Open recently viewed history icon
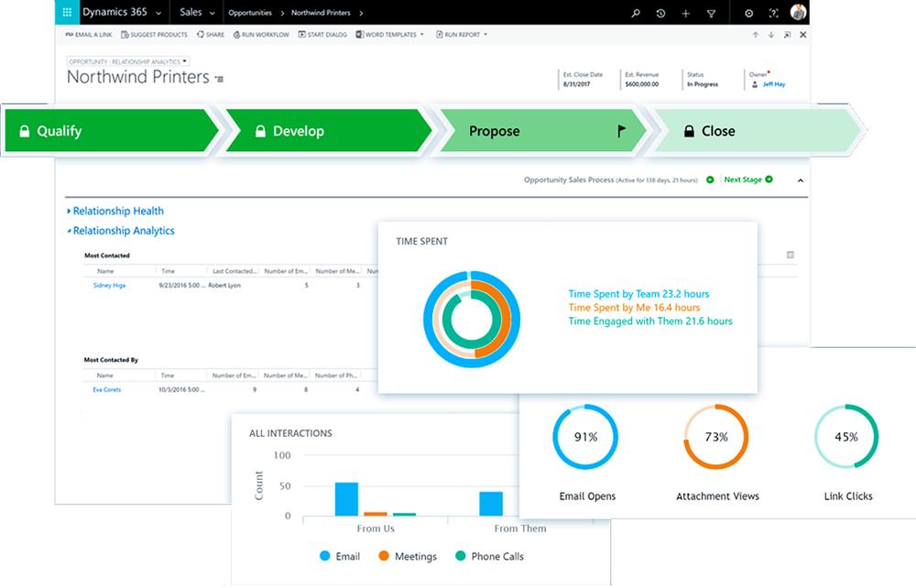This screenshot has height=588, width=916. [x=660, y=13]
